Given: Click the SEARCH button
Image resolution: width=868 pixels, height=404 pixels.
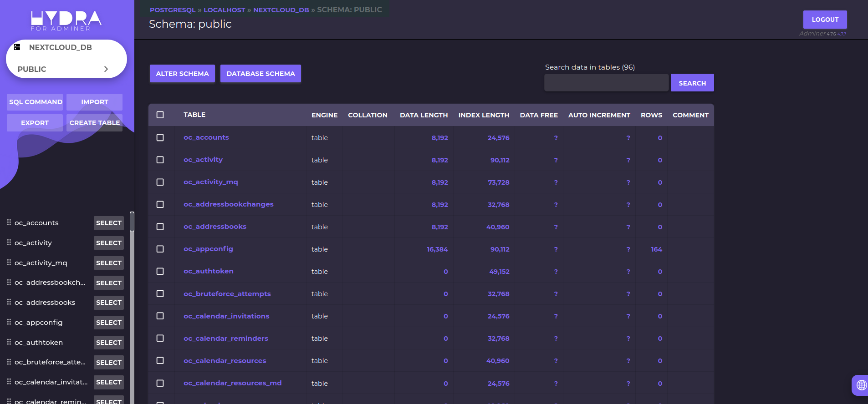Looking at the screenshot, I should pyautogui.click(x=692, y=83).
